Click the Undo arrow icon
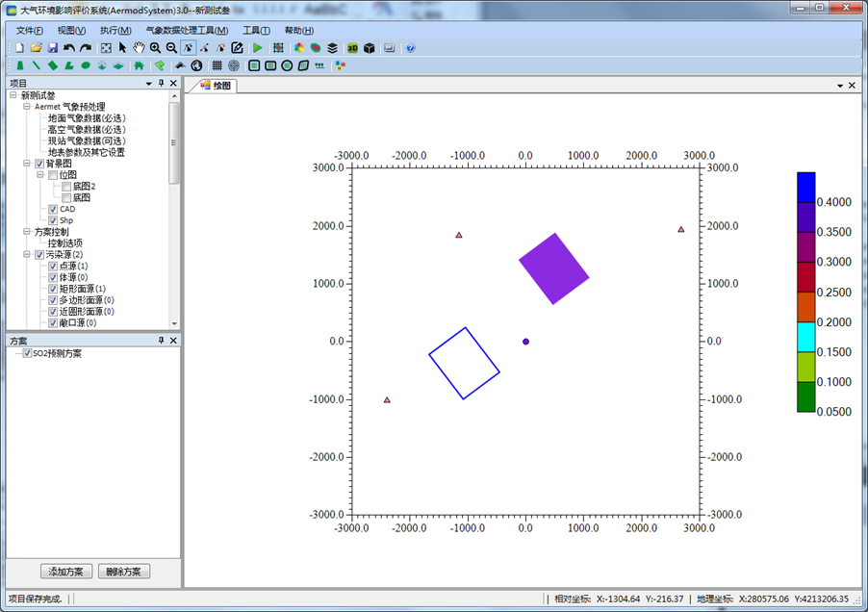868x612 pixels. point(69,47)
